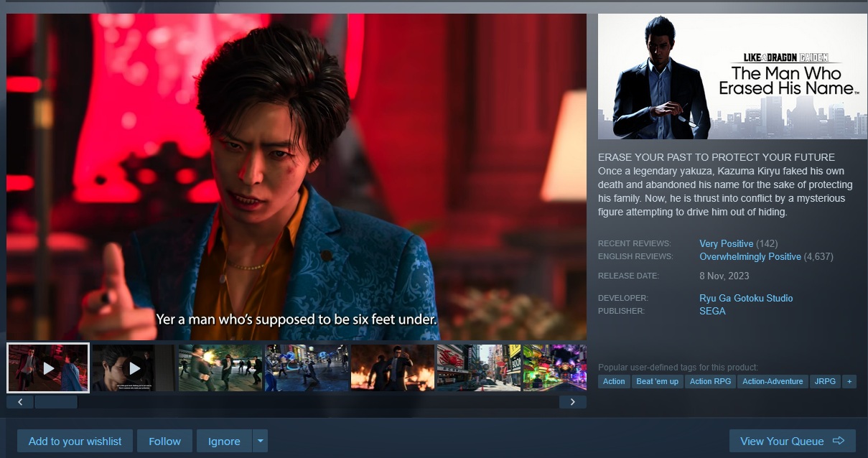This screenshot has width=868, height=458.
Task: Click the thumbnail strip scrollbar handle
Action: (56, 402)
